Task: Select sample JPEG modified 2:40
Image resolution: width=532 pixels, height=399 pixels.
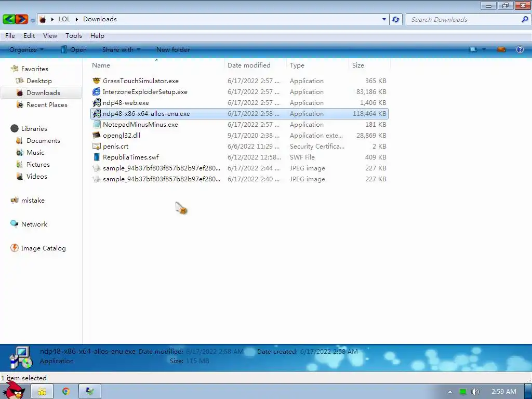Action: pyautogui.click(x=239, y=179)
